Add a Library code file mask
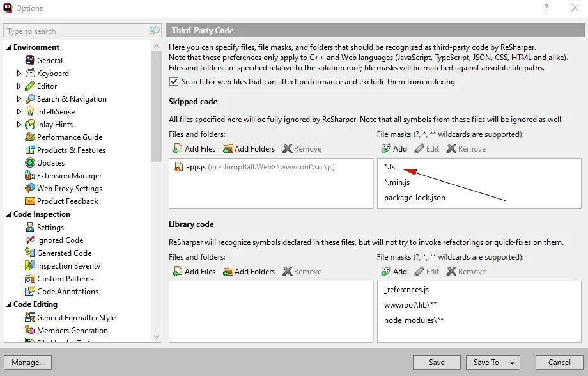Screen dimensions: 588x376 394,271
